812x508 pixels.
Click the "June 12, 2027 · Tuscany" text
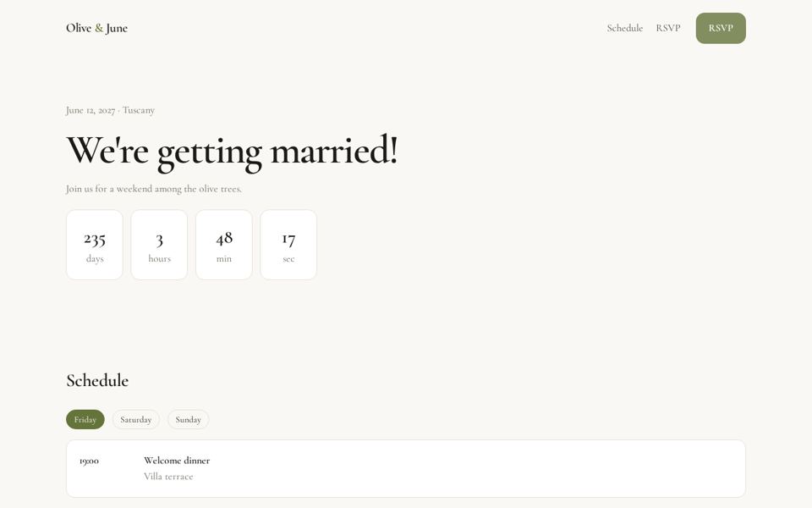(x=110, y=110)
